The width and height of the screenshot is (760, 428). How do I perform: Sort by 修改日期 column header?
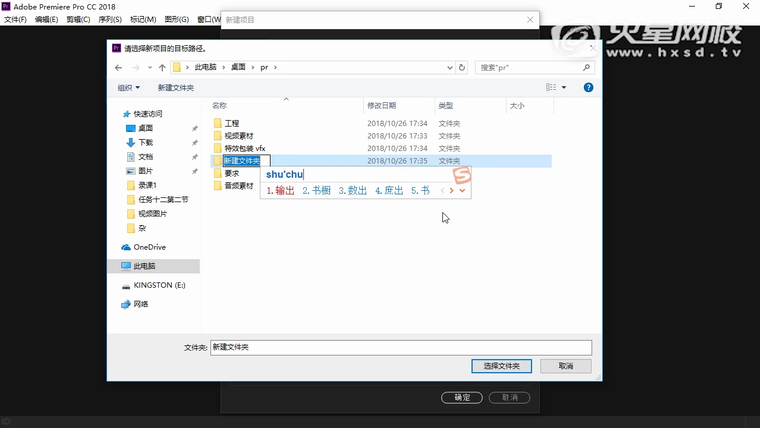[381, 105]
